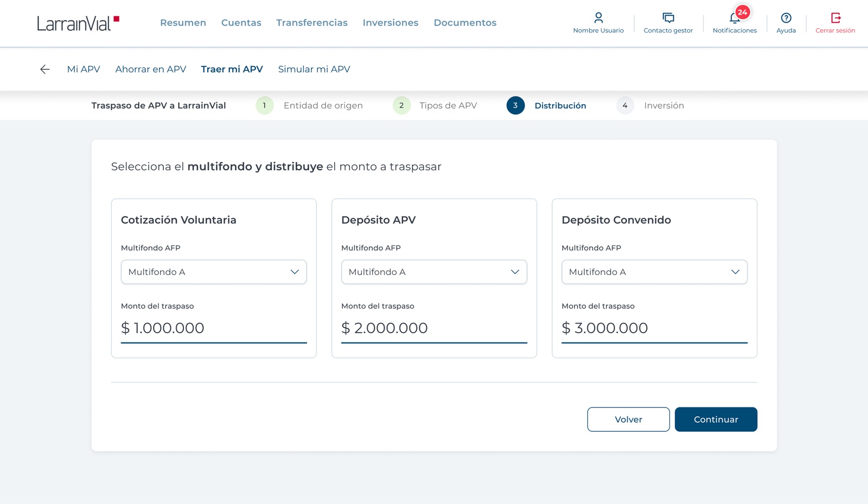Go to step 1 circle
Image resolution: width=868 pixels, height=504 pixels.
point(265,105)
